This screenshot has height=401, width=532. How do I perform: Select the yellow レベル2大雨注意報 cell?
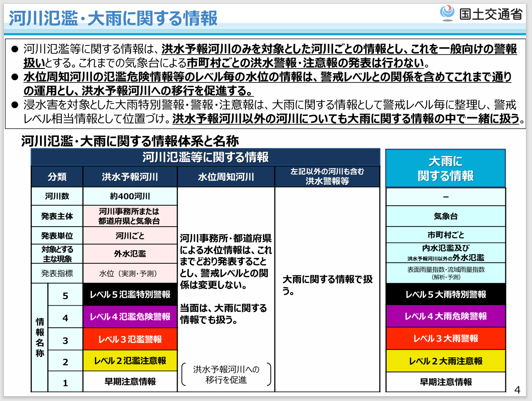tap(445, 361)
